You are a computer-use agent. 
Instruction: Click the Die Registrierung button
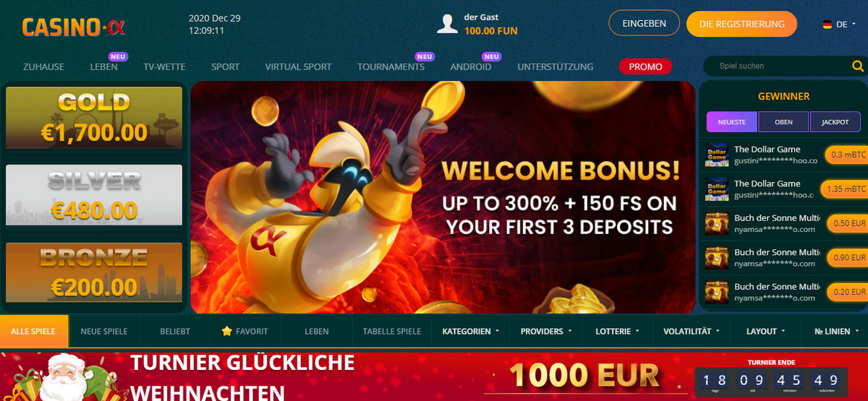pyautogui.click(x=741, y=24)
